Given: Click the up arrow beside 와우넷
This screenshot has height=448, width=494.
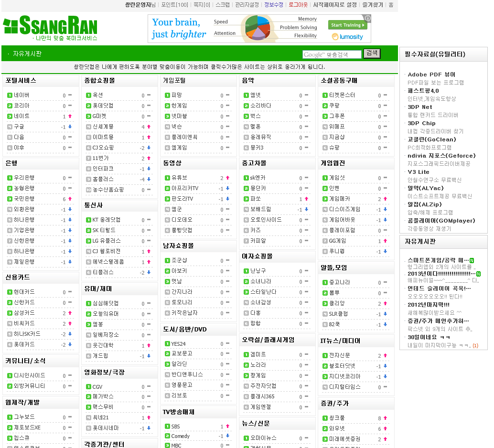Looking at the screenshot, I should (385, 428).
